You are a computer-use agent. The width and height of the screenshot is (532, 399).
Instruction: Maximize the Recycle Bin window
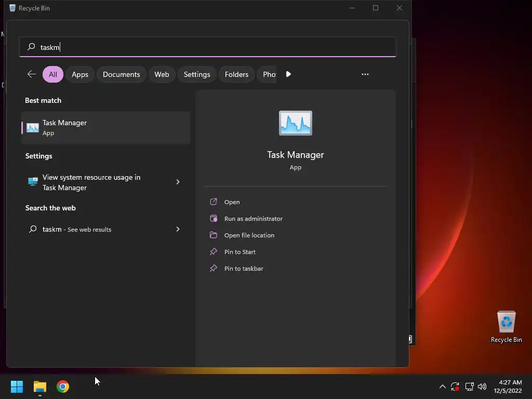[x=376, y=8]
